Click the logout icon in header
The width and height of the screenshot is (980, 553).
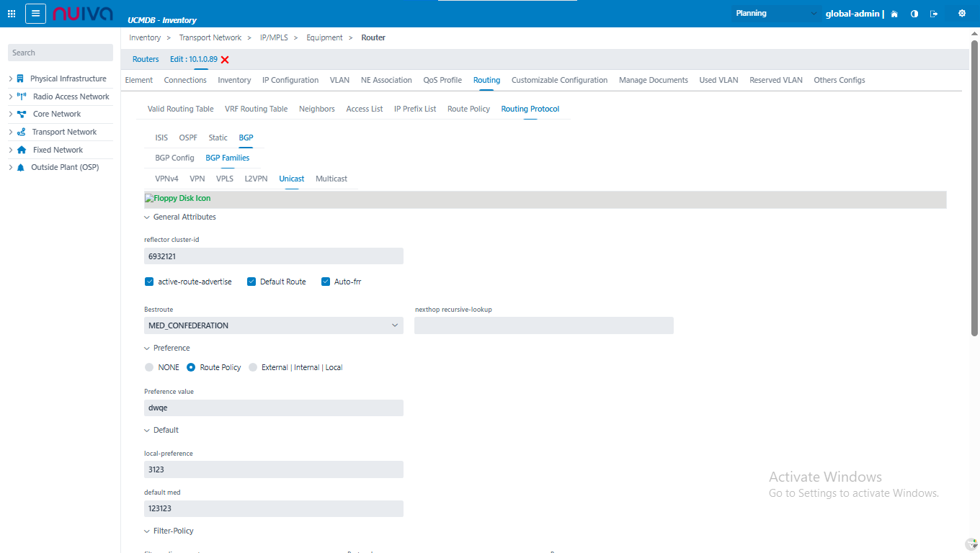934,14
